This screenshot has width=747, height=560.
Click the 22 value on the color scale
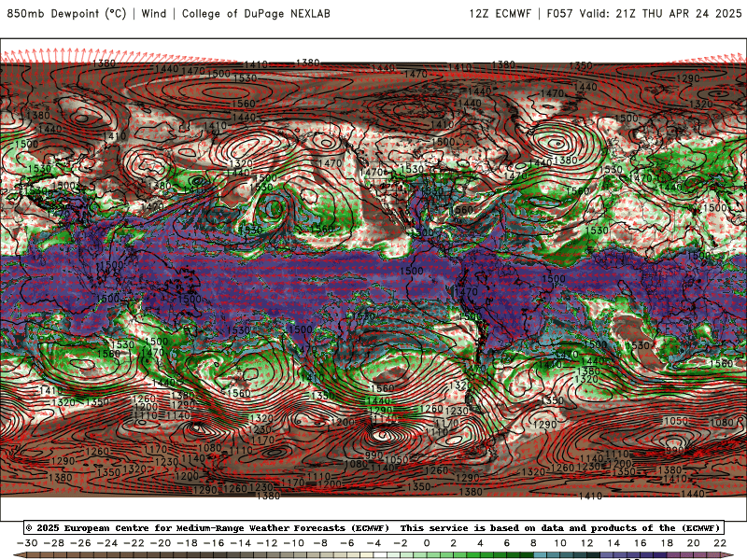click(720, 543)
